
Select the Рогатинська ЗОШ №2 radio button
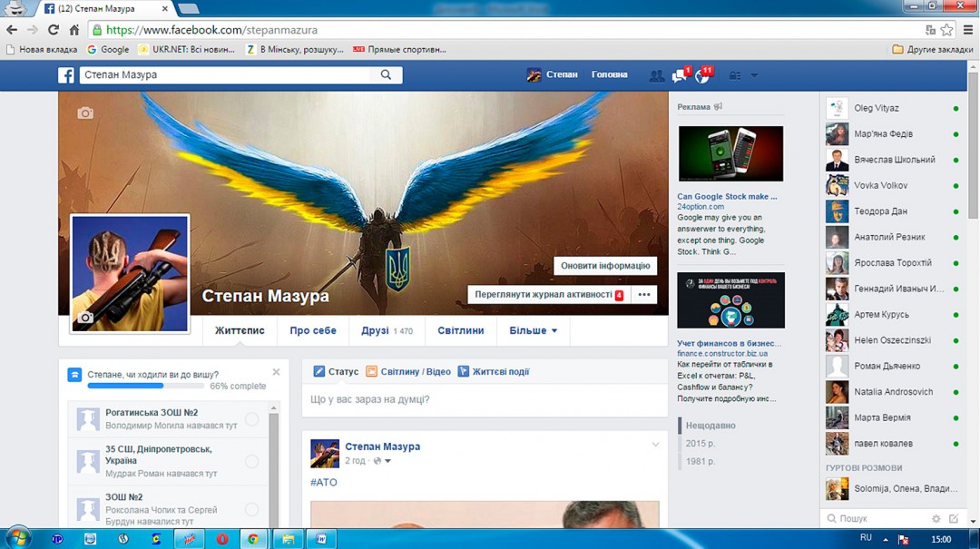(251, 419)
